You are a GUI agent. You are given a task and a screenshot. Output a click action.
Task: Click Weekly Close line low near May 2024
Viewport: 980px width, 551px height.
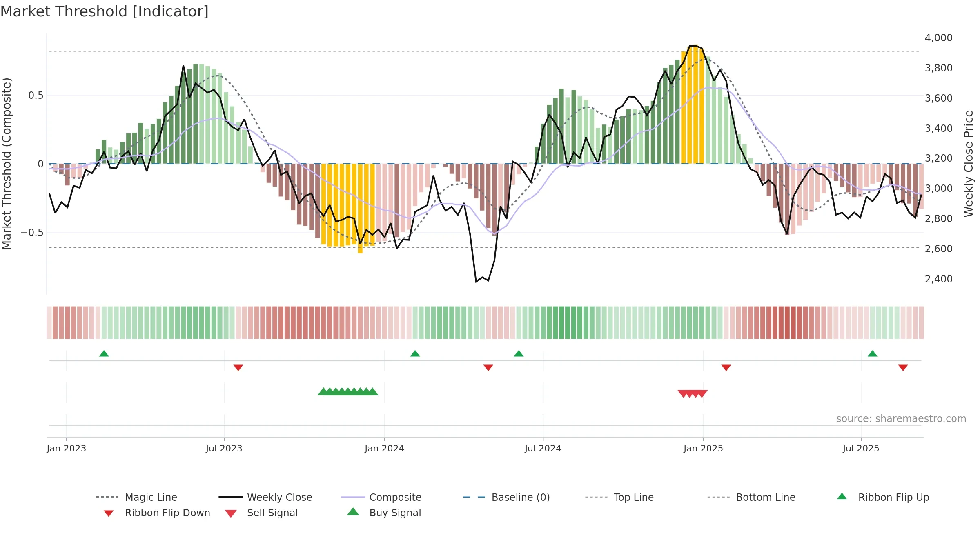coord(477,281)
